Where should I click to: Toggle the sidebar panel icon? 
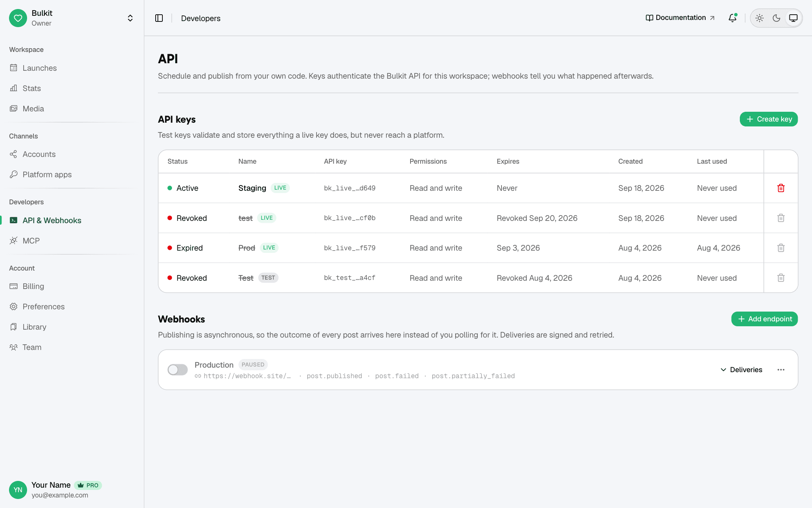click(159, 18)
